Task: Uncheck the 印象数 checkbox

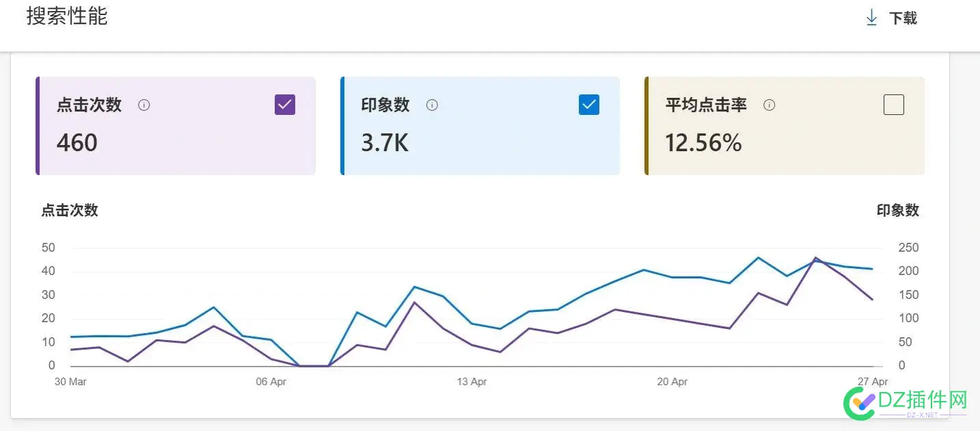Action: pyautogui.click(x=588, y=104)
